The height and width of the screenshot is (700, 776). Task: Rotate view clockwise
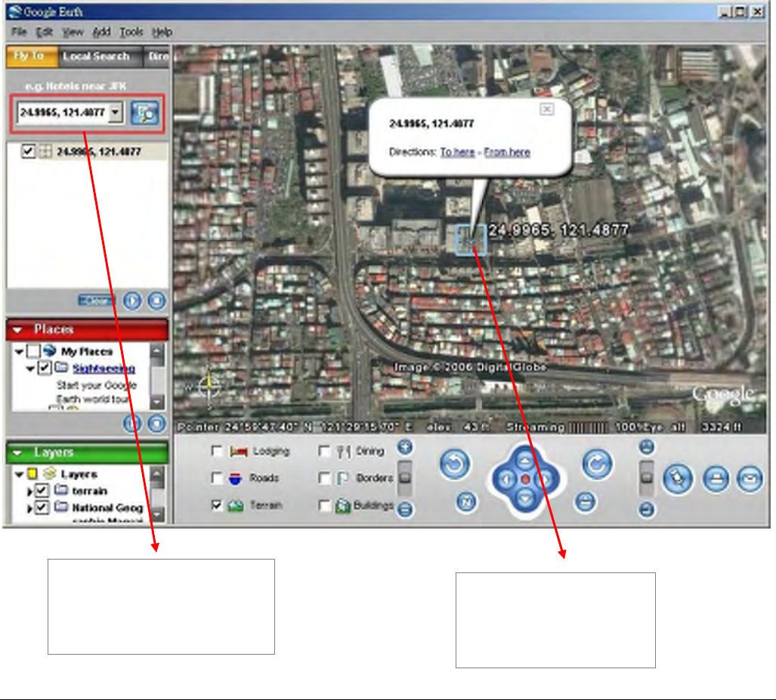[x=598, y=464]
